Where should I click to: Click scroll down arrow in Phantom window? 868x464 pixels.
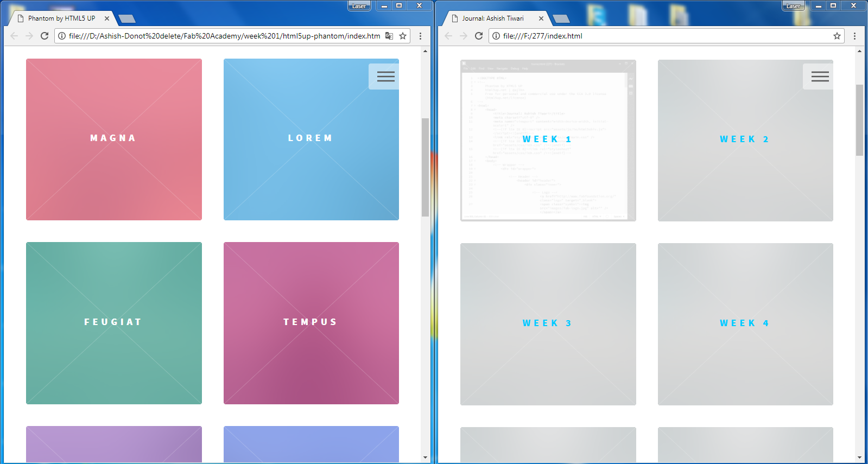425,457
